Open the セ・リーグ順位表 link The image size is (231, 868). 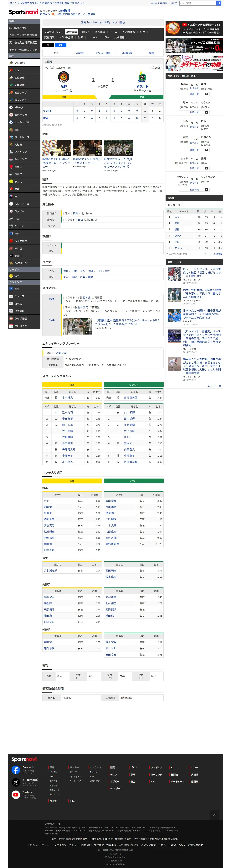point(213,254)
